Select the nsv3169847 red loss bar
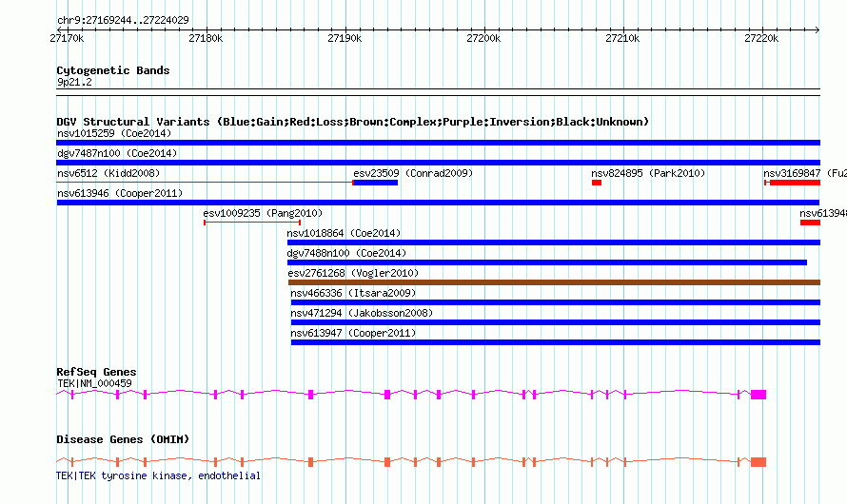The height and width of the screenshot is (504, 847). pos(793,183)
